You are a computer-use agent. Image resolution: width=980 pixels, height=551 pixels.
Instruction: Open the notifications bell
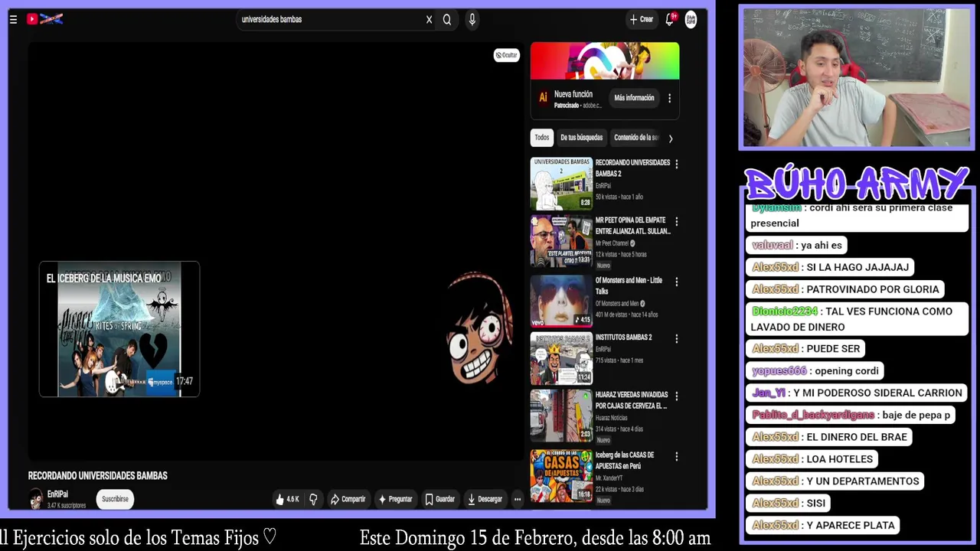[x=670, y=20]
